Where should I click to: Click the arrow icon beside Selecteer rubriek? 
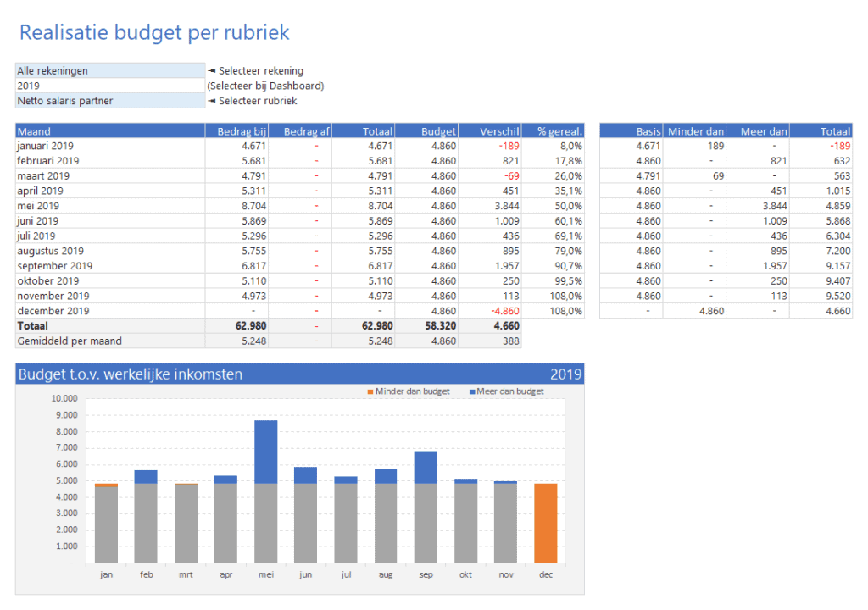[212, 101]
